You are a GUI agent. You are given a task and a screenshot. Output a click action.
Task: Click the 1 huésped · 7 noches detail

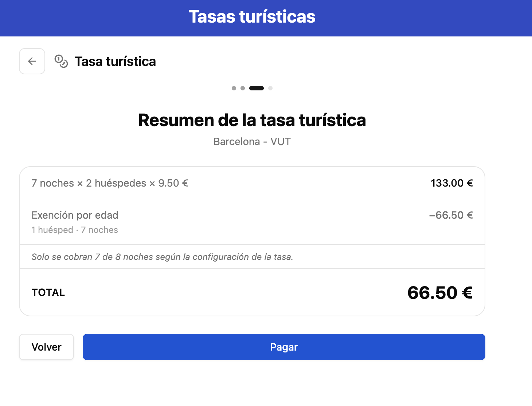pyautogui.click(x=74, y=230)
